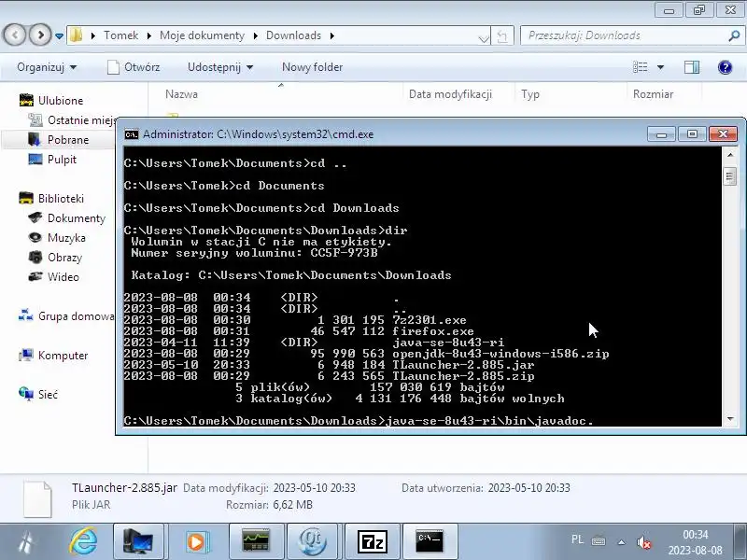Open the Dokumenty library
This screenshot has width=747, height=560.
[x=66, y=218]
